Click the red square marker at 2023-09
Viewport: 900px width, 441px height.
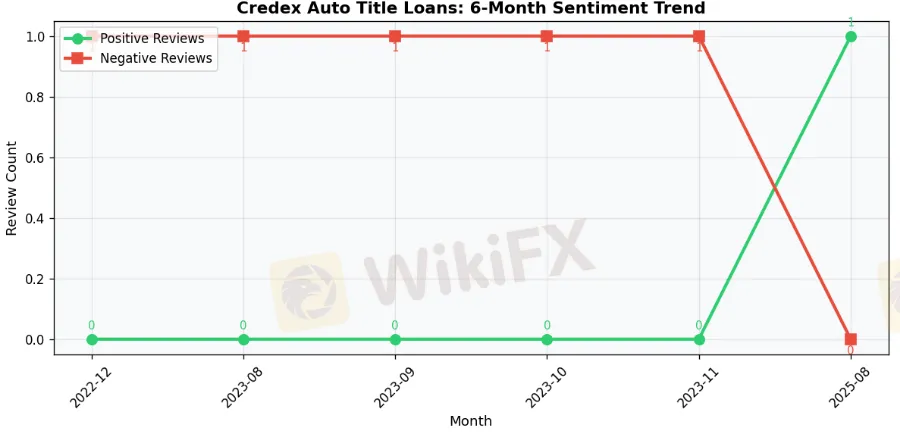click(395, 36)
